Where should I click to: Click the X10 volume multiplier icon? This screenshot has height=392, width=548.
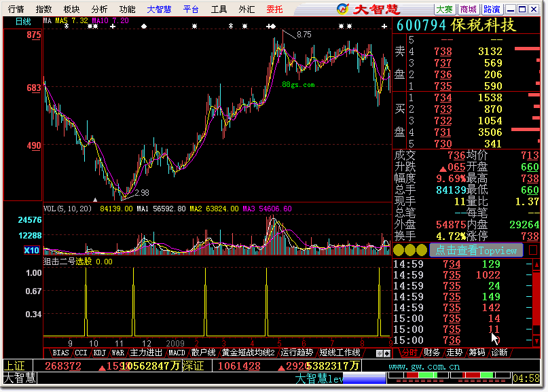(31, 250)
